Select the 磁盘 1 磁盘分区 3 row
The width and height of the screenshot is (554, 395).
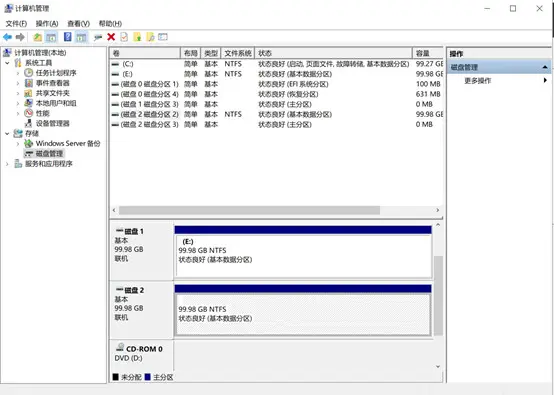pyautogui.click(x=277, y=104)
